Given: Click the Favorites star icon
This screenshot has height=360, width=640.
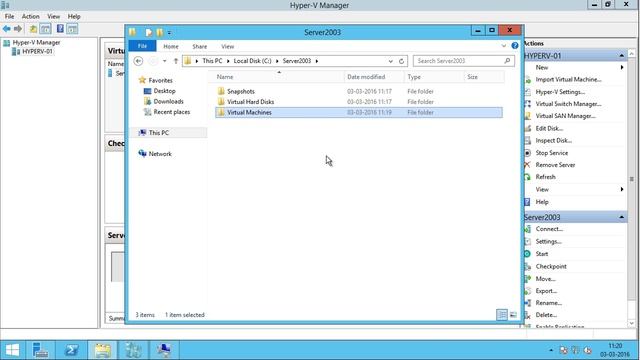Looking at the screenshot, I should [142, 80].
